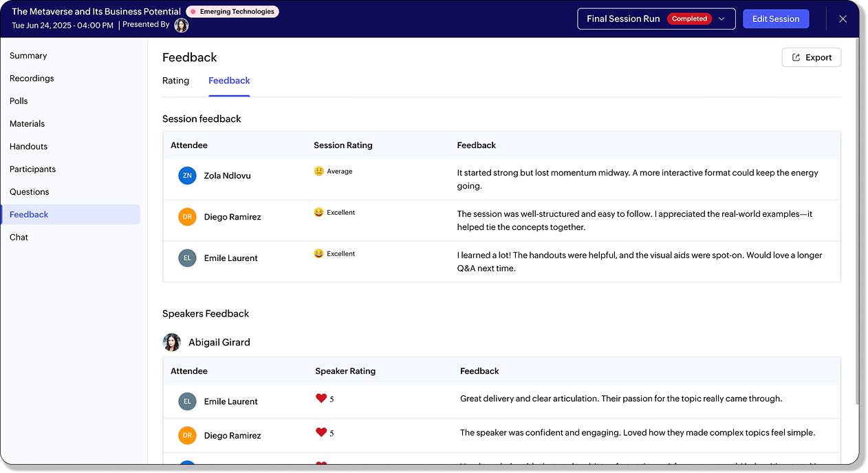
Task: Go to Participants in the sidebar
Action: 32,169
